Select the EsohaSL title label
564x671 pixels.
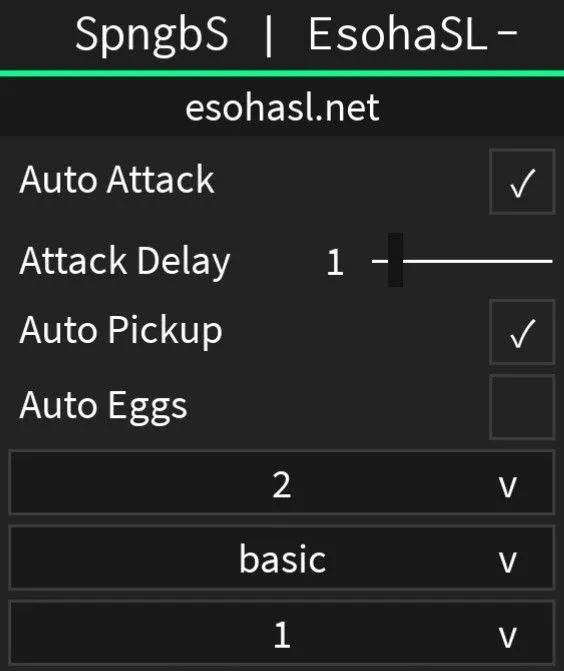[398, 34]
